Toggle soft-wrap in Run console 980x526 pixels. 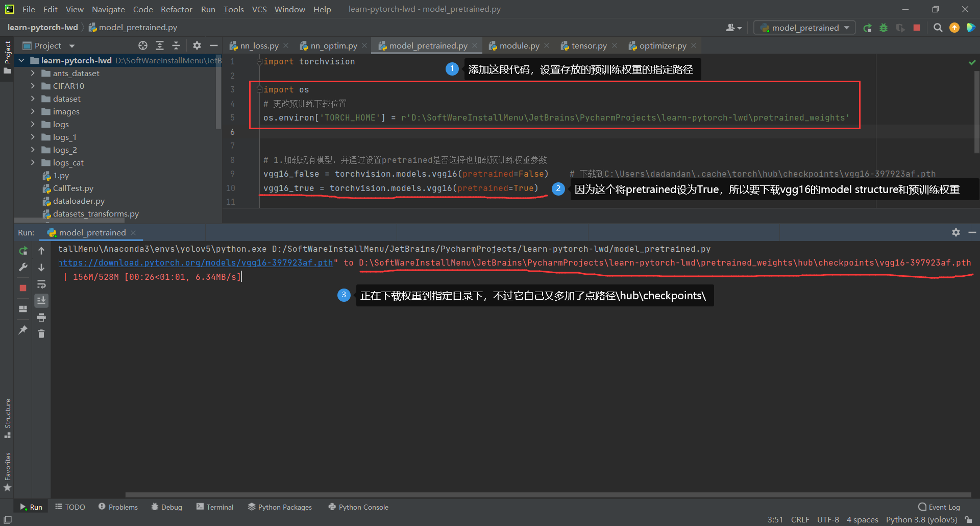41,284
